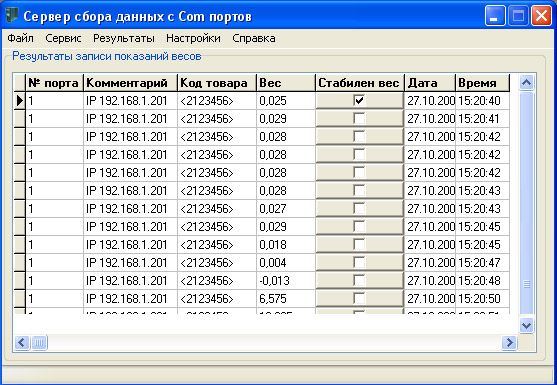Click the № порта column header

(55, 83)
